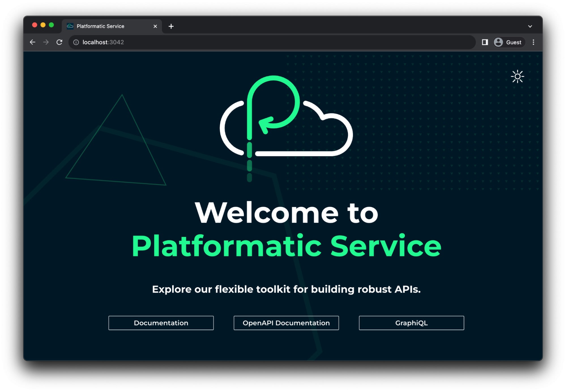Open the Guest profile menu
This screenshot has width=566, height=392.
(x=509, y=42)
